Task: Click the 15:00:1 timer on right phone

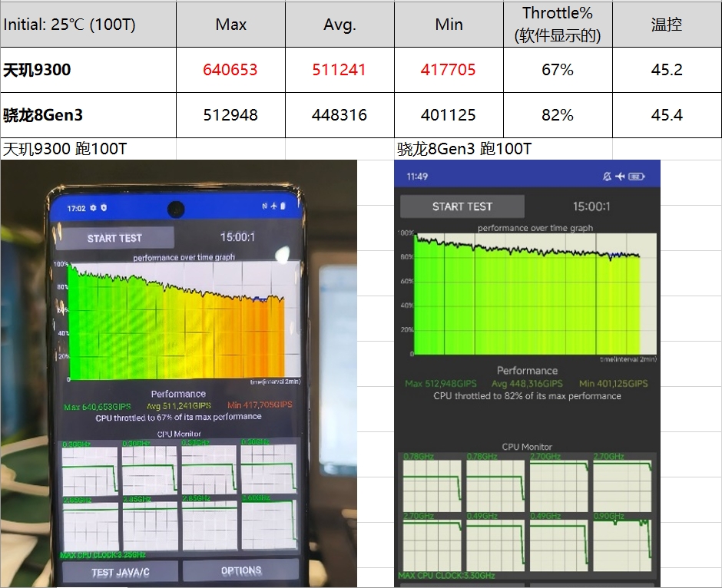Action: [591, 206]
